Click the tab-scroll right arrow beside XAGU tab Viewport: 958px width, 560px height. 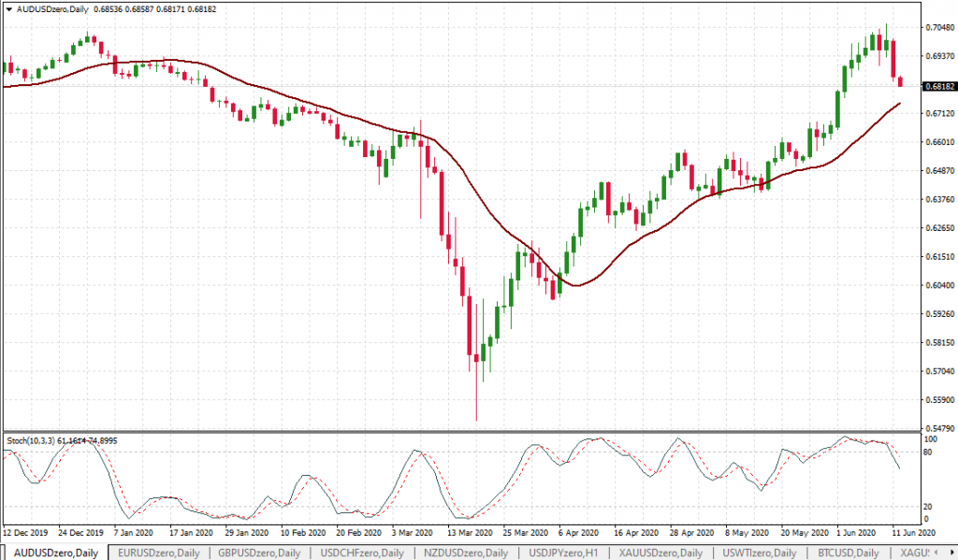point(952,553)
